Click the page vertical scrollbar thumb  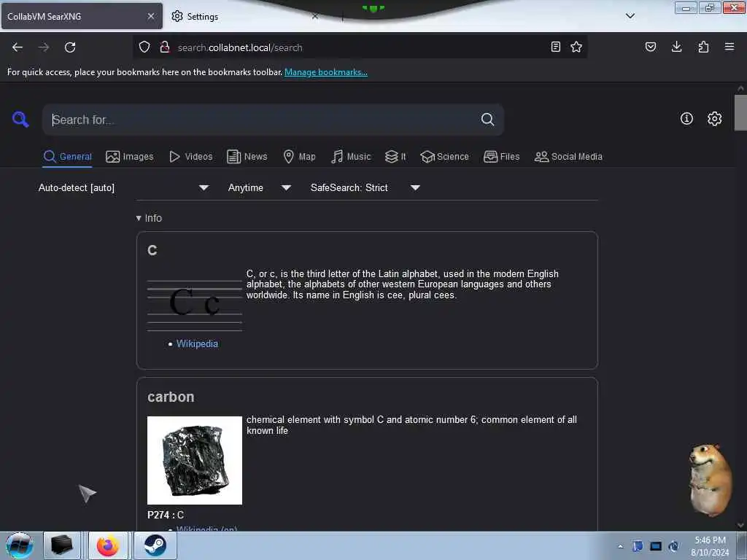coord(740,113)
